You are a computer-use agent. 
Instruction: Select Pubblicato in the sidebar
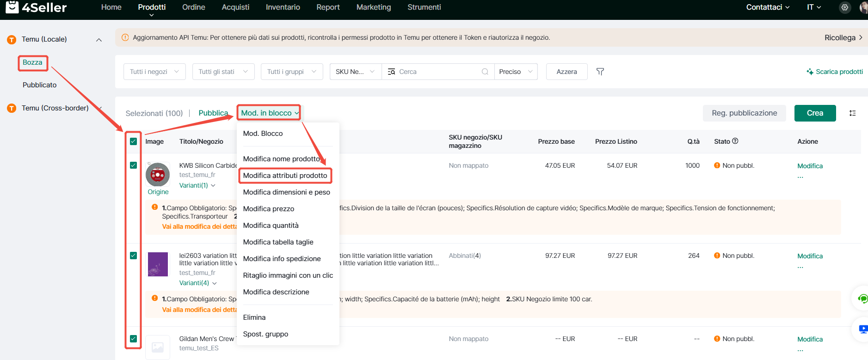click(40, 85)
